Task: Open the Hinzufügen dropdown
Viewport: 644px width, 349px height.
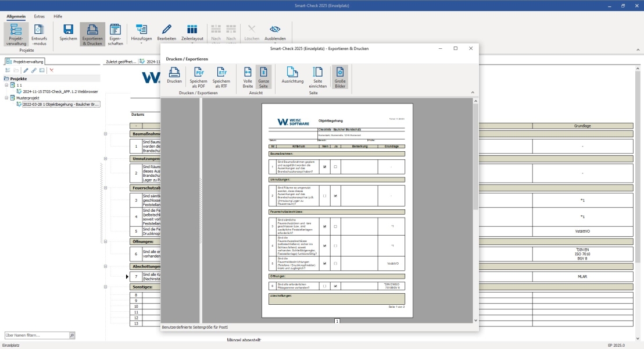Action: coord(141,34)
